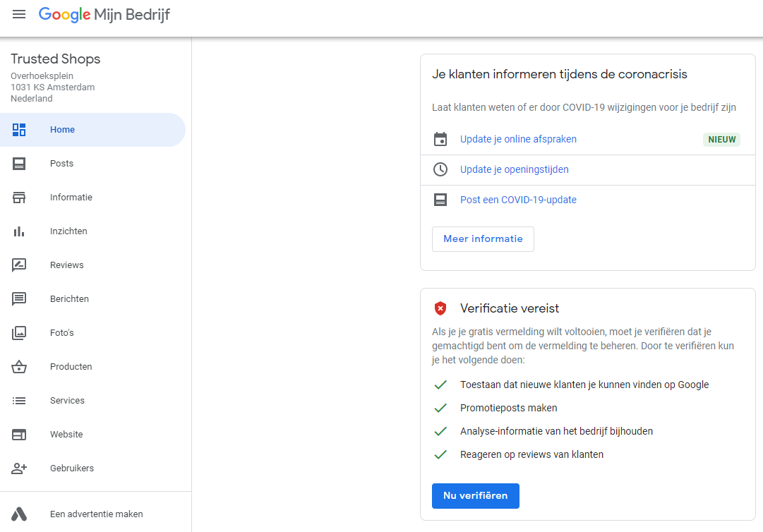Open Services in the sidebar

pos(92,401)
